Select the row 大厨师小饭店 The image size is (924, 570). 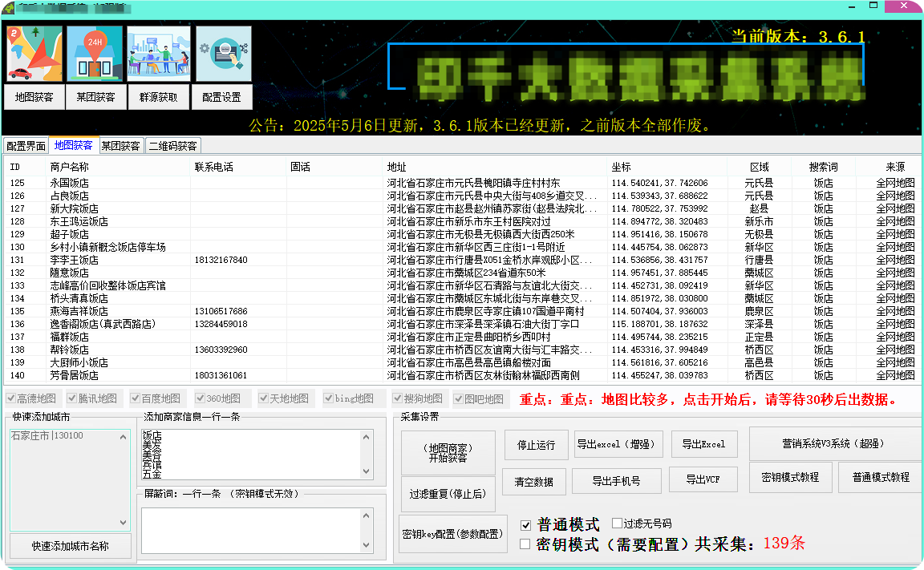click(463, 362)
